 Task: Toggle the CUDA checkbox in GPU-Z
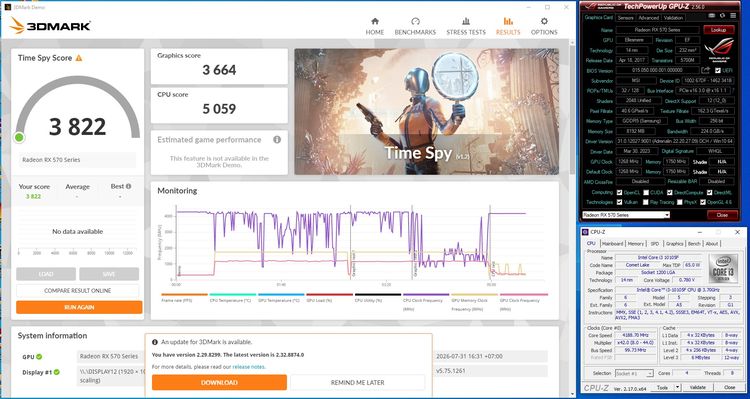point(646,192)
